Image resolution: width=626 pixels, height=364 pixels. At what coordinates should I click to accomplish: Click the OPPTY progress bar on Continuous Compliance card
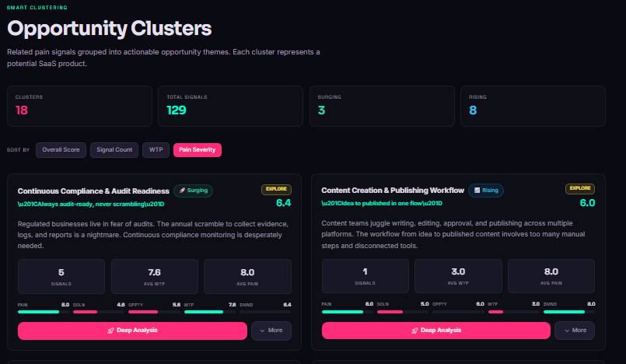(155, 312)
